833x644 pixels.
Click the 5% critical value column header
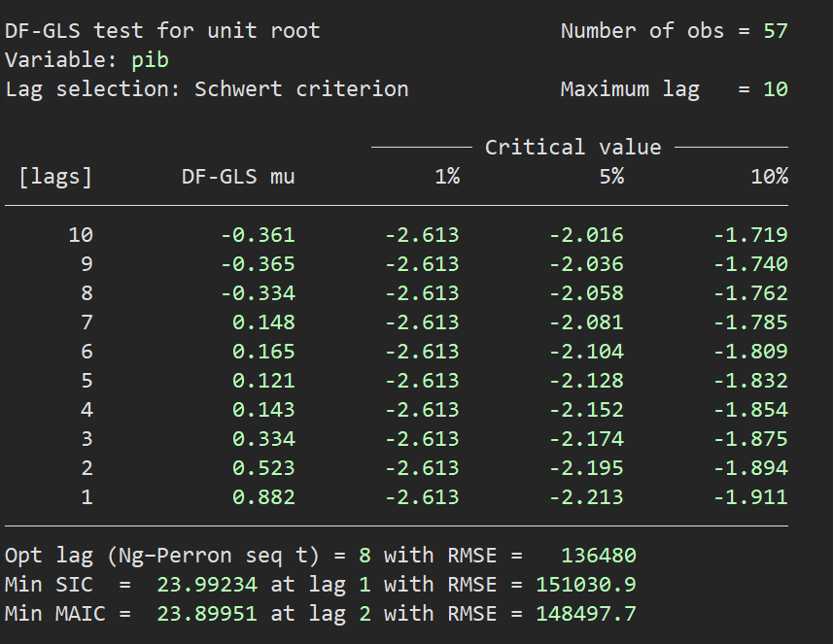point(610,177)
